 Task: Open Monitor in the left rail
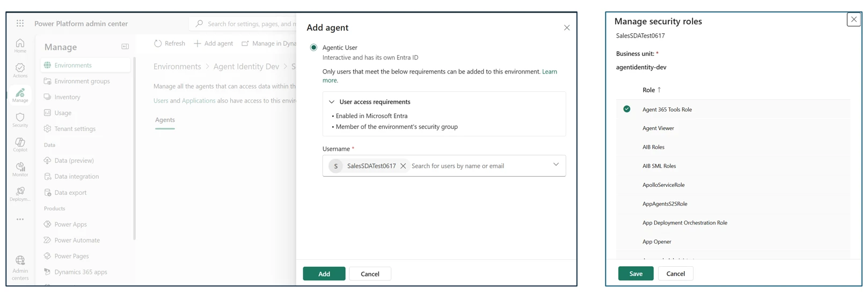coord(20,169)
